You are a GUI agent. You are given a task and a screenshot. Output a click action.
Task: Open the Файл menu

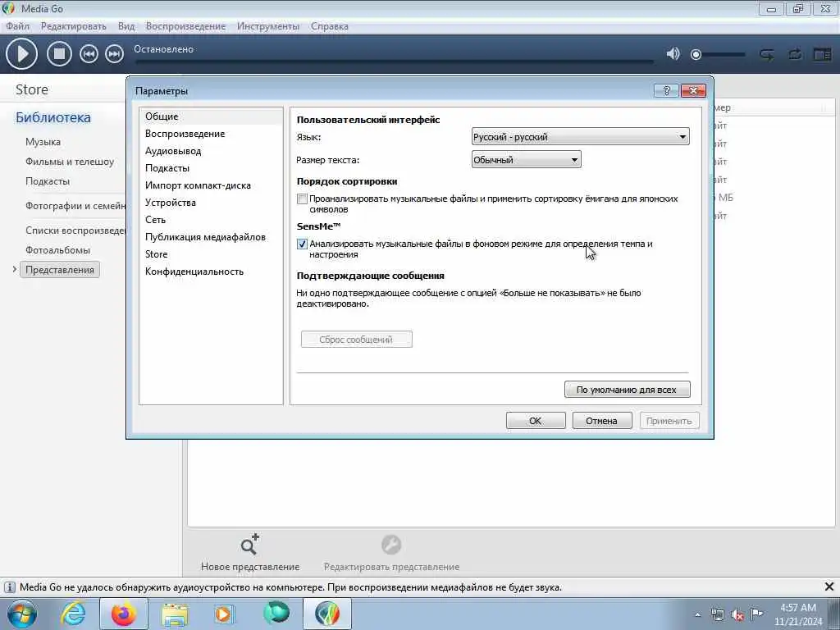pyautogui.click(x=18, y=26)
